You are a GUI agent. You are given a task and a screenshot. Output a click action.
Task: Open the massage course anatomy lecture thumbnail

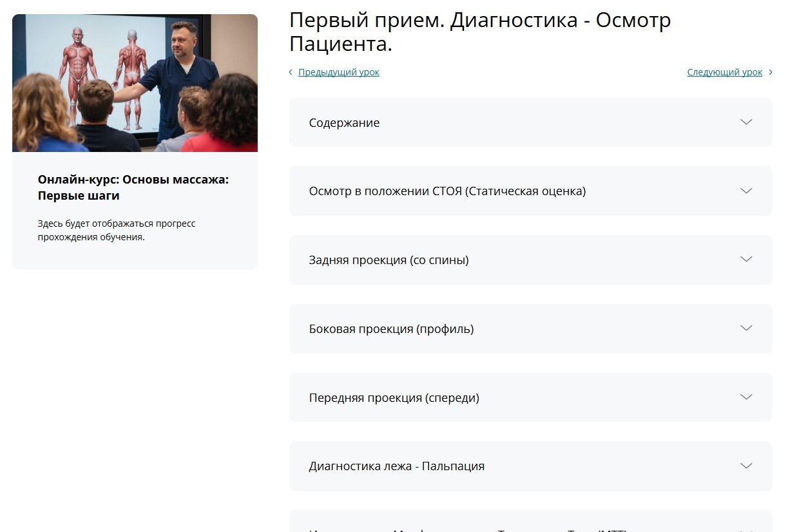click(x=135, y=83)
